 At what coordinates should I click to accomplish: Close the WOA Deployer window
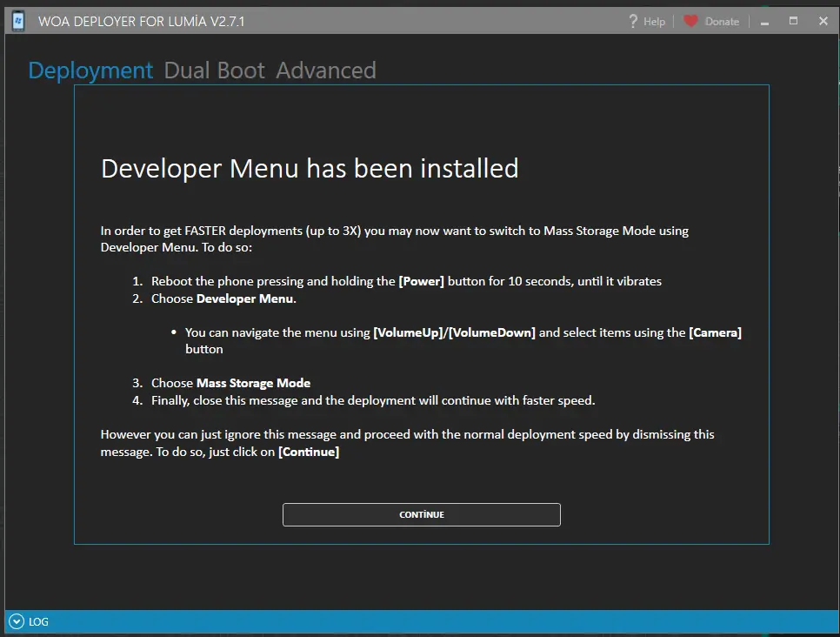tap(823, 21)
